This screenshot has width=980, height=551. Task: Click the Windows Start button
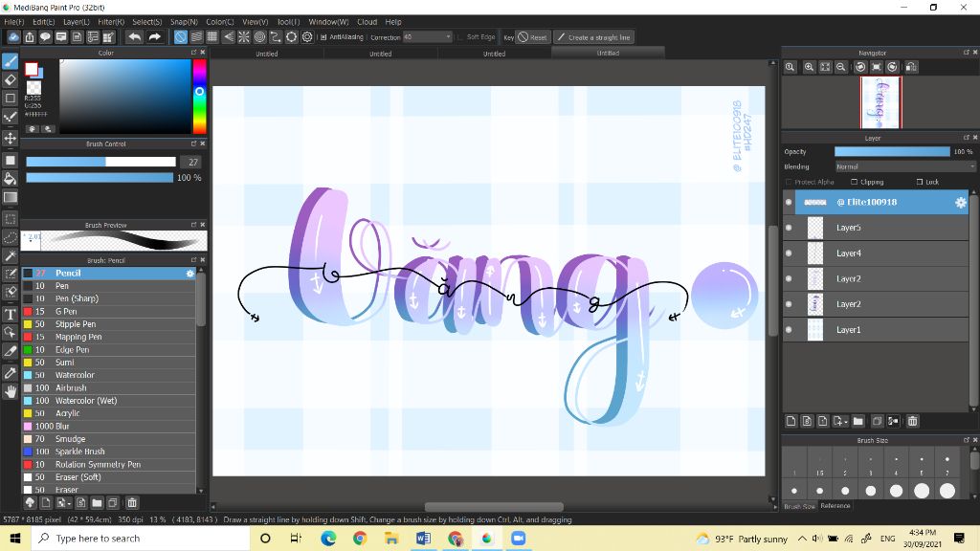click(x=15, y=539)
